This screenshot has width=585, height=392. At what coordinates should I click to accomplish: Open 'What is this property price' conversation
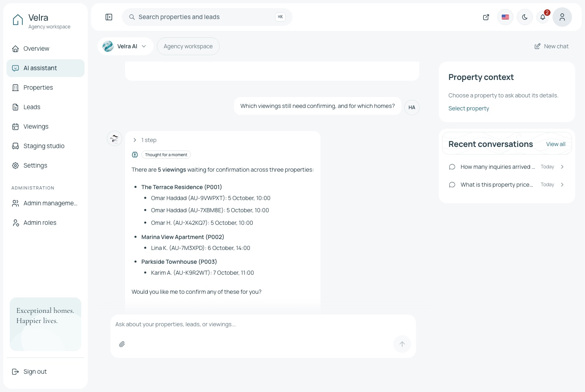pos(507,185)
